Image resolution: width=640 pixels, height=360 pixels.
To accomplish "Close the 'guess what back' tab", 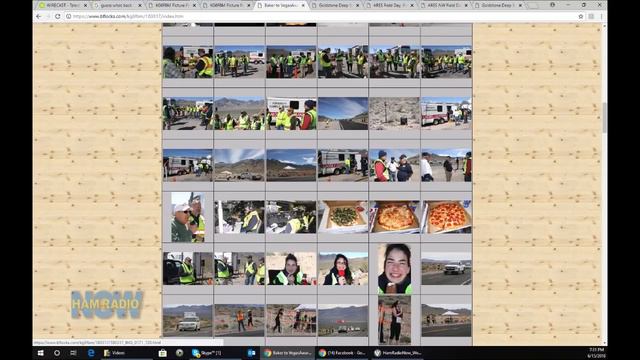I will [x=140, y=5].
